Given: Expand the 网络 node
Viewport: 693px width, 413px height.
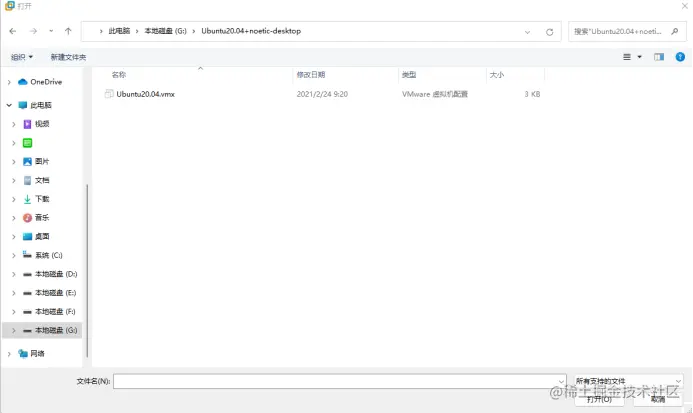Looking at the screenshot, I should pos(9,354).
